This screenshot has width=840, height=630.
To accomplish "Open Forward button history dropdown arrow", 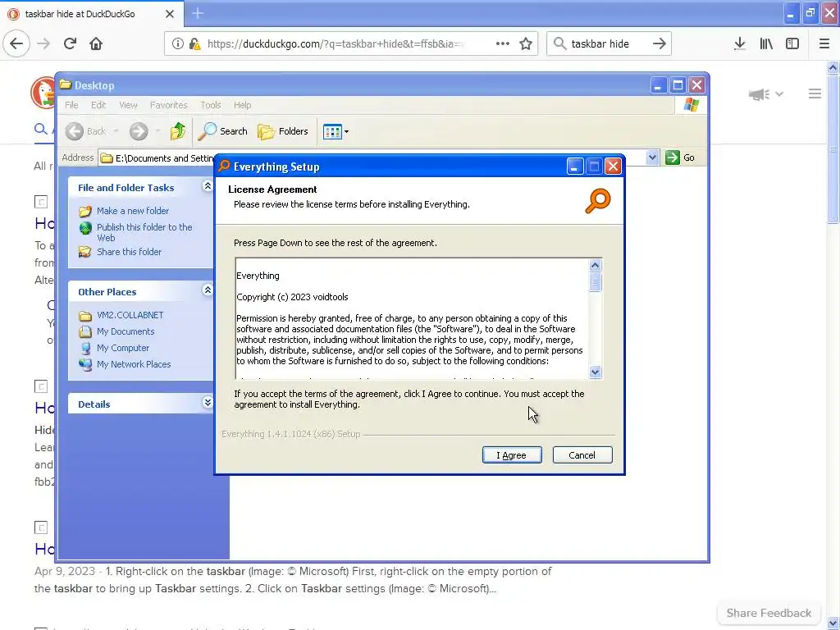I will pos(157,131).
